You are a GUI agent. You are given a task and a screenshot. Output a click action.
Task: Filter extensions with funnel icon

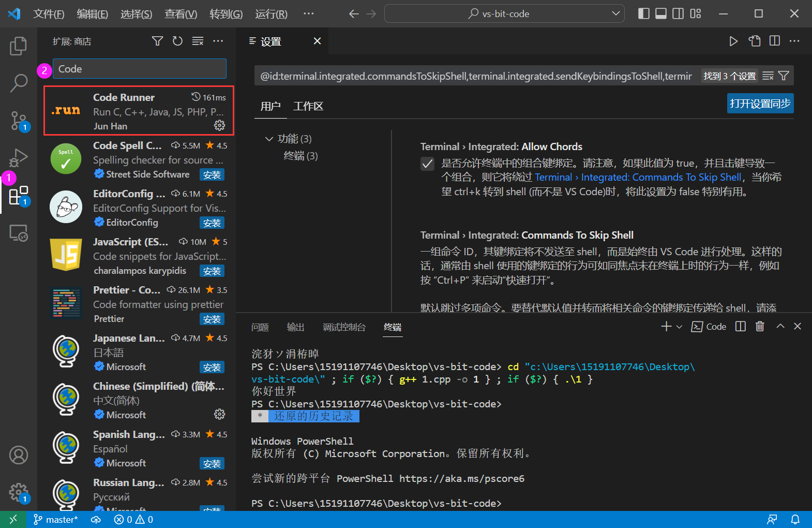click(x=157, y=41)
